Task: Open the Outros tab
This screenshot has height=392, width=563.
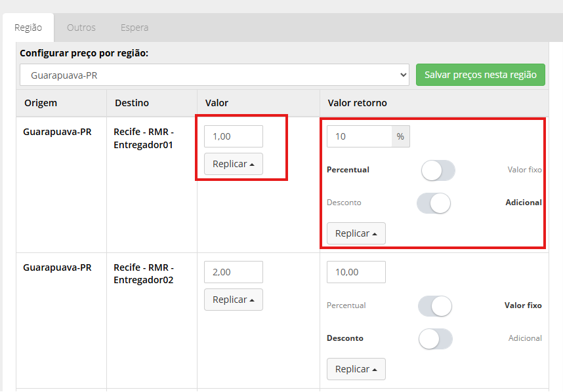Action: click(81, 28)
